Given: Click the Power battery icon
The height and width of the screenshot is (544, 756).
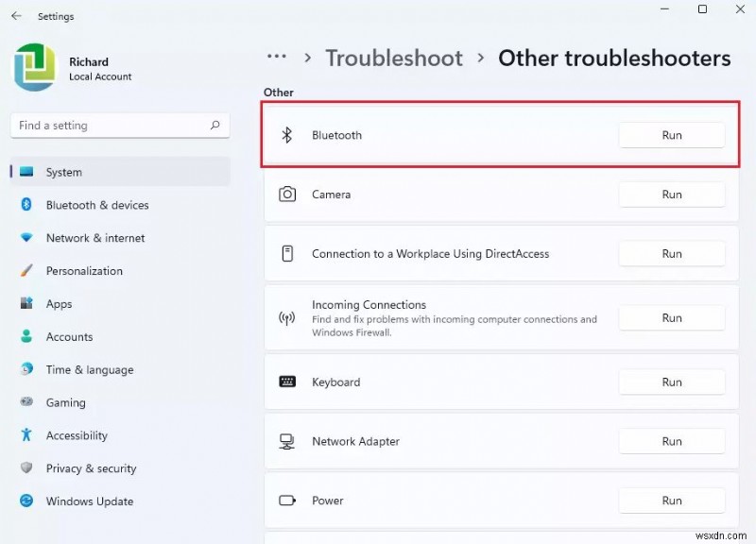Looking at the screenshot, I should coord(287,501).
